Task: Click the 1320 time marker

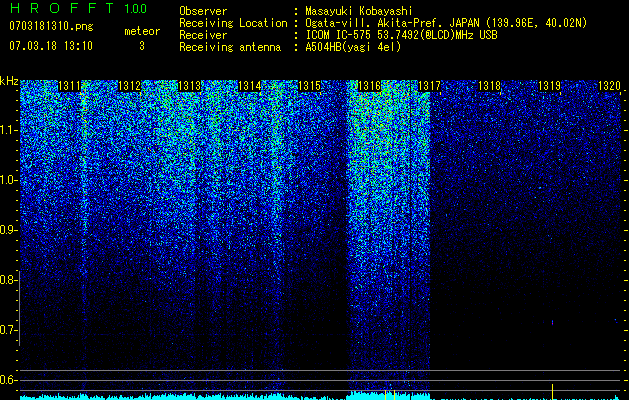Action: tap(609, 86)
